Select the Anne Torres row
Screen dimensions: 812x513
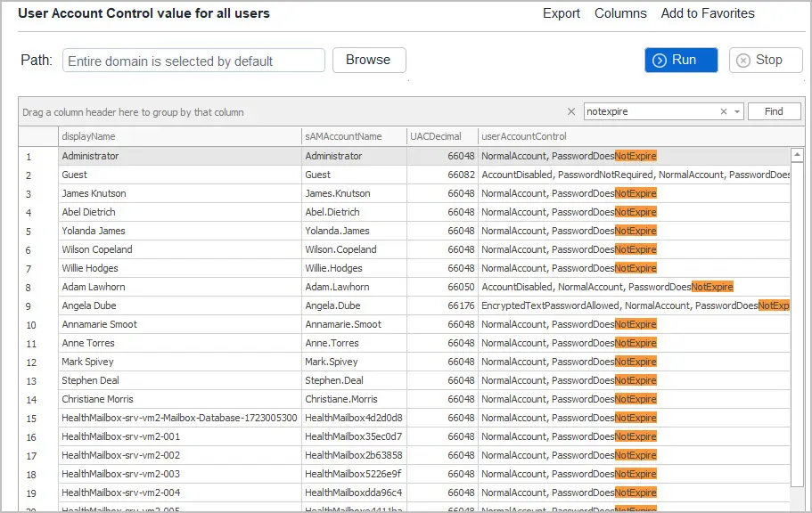pyautogui.click(x=405, y=343)
